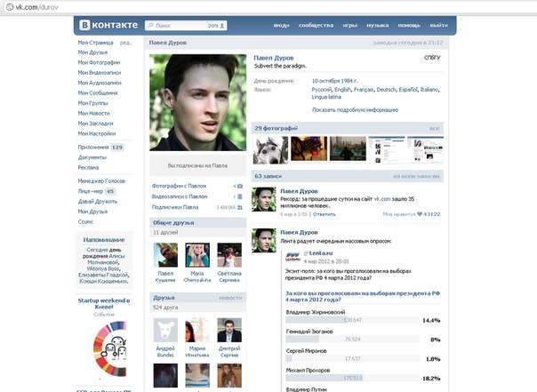Open the игры header menu

point(350,26)
